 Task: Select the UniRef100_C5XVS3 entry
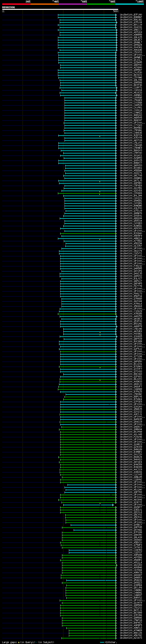click(131, 52)
